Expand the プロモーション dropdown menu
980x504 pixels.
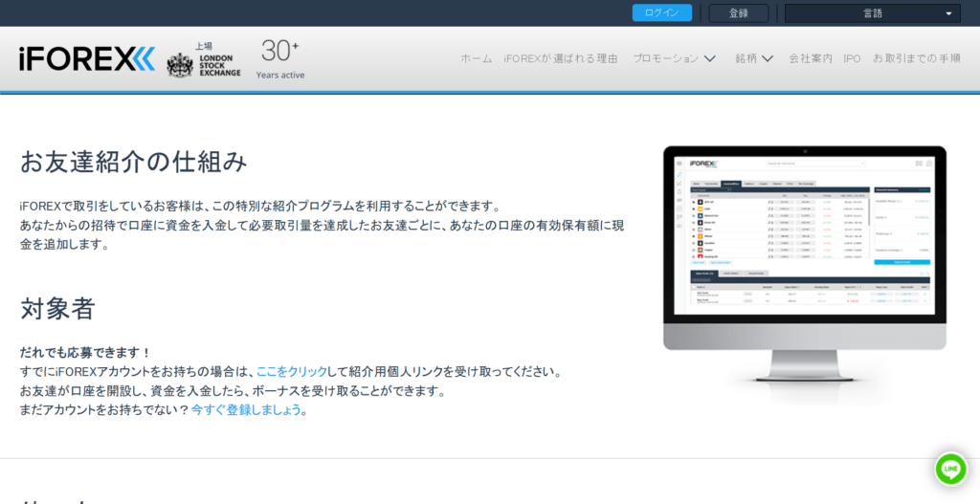coord(674,58)
